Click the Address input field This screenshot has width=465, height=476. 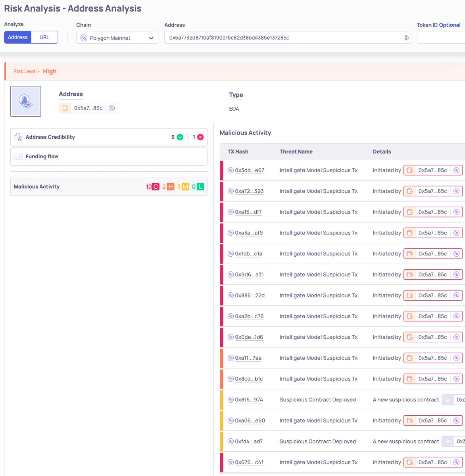(288, 38)
